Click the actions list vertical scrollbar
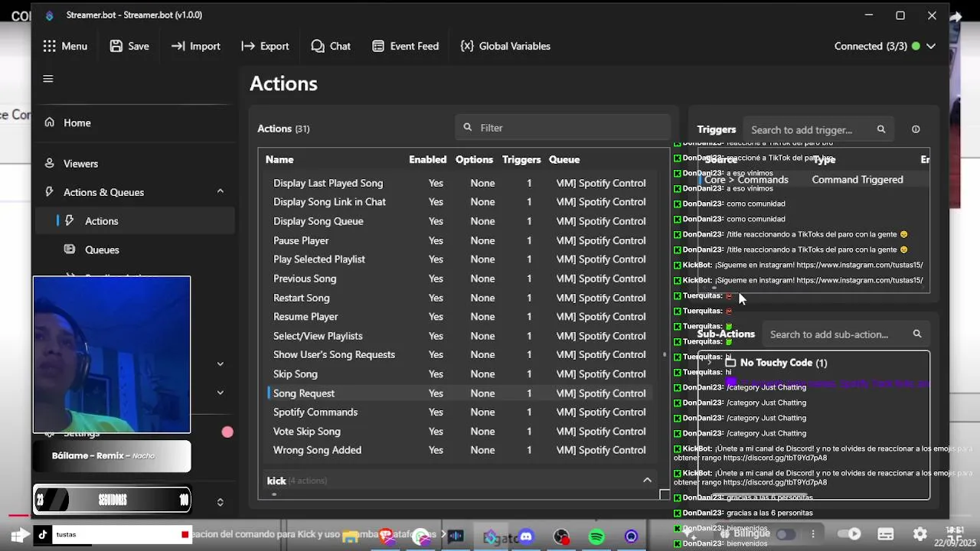980x551 pixels. [665, 354]
